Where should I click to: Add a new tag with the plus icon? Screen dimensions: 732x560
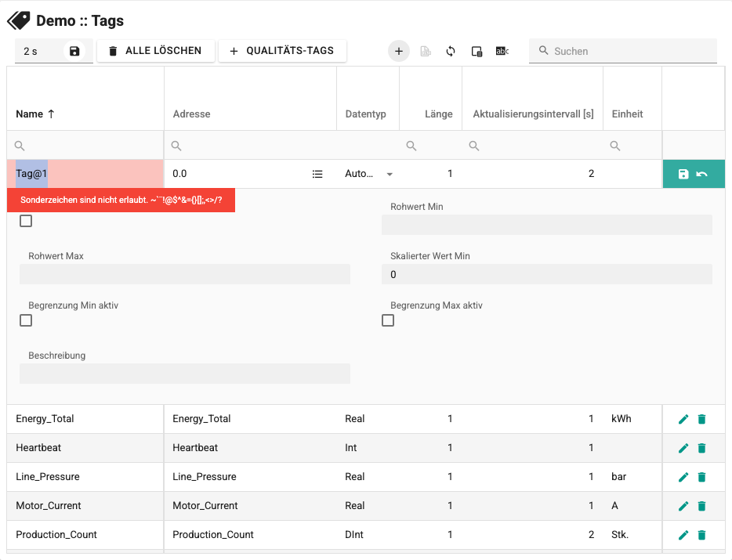(399, 51)
